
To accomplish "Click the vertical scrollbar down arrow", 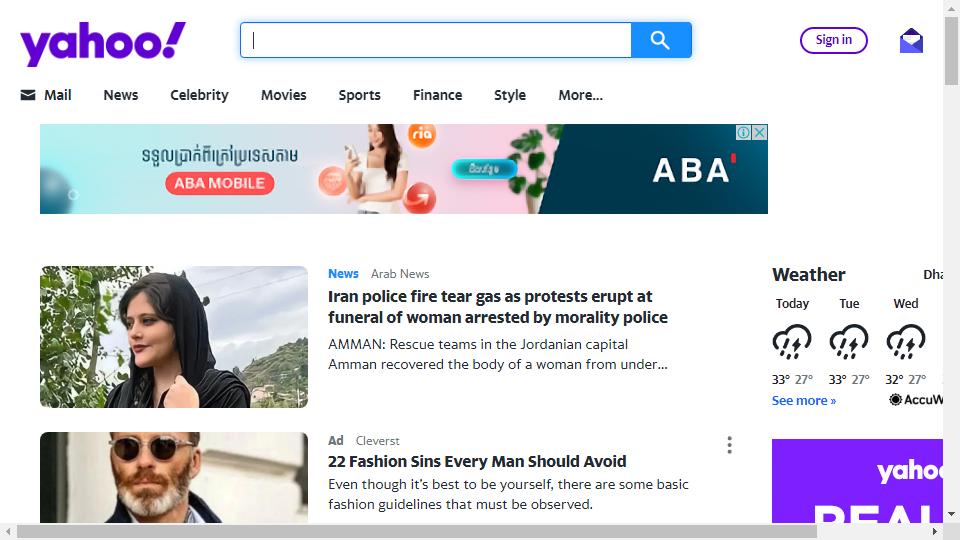I will tap(951, 515).
